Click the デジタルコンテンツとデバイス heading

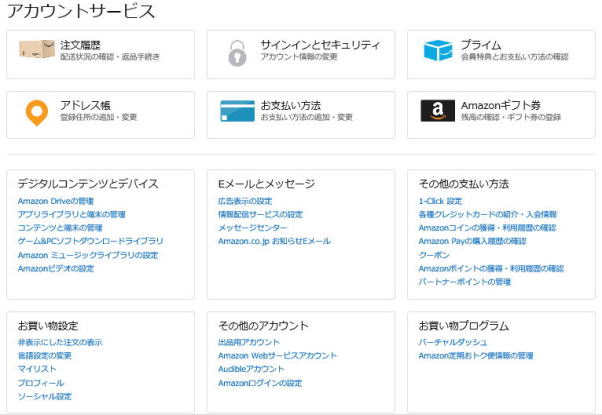88,184
